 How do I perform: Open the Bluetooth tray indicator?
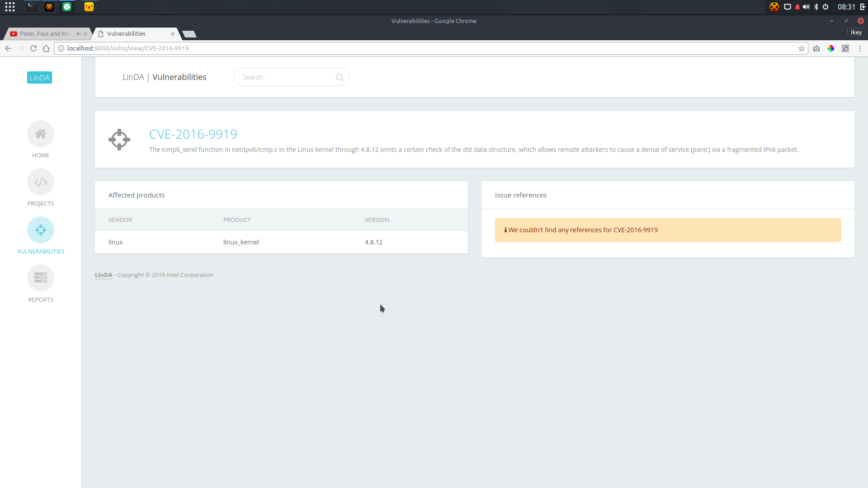[x=816, y=7]
